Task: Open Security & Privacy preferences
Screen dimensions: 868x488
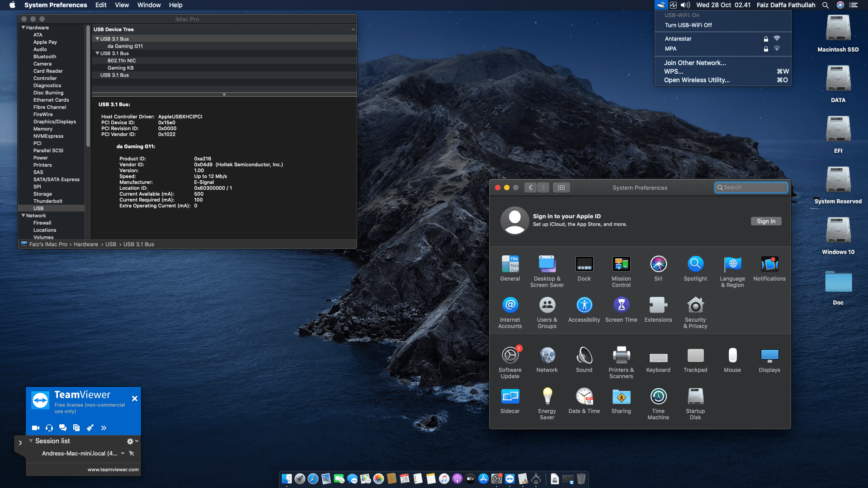Action: pyautogui.click(x=695, y=306)
